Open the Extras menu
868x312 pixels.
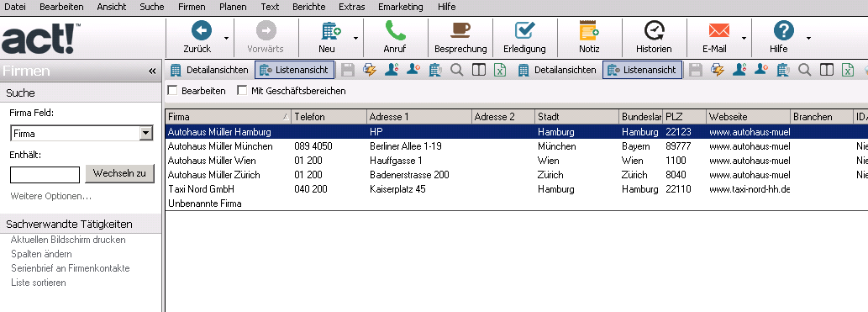point(352,7)
